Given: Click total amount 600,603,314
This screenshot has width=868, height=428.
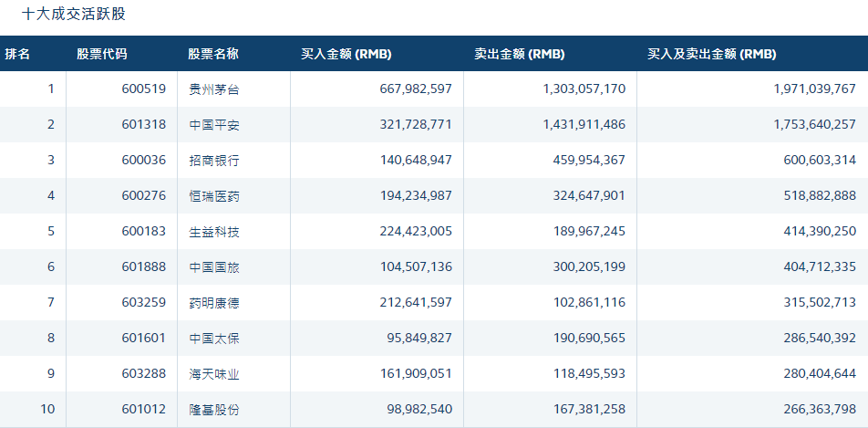Looking at the screenshot, I should point(820,160).
